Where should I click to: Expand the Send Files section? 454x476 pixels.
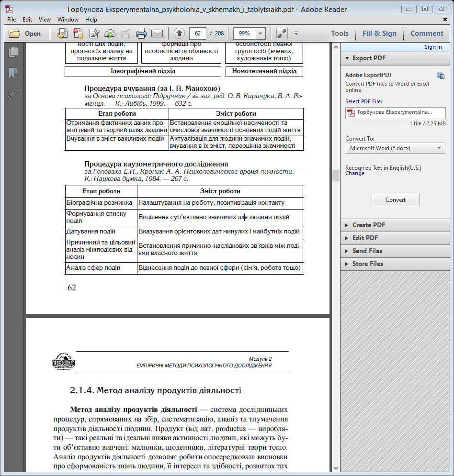point(367,251)
